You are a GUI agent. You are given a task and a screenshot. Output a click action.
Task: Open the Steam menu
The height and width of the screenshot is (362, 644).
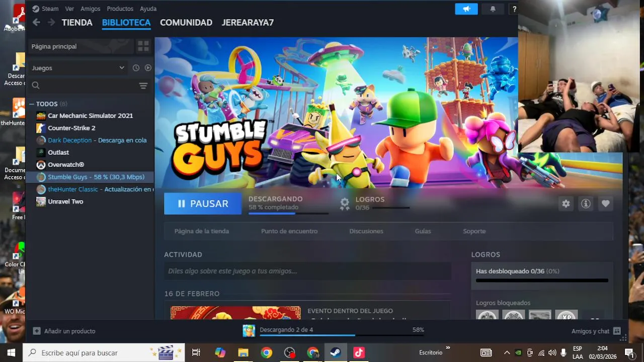(50, 9)
